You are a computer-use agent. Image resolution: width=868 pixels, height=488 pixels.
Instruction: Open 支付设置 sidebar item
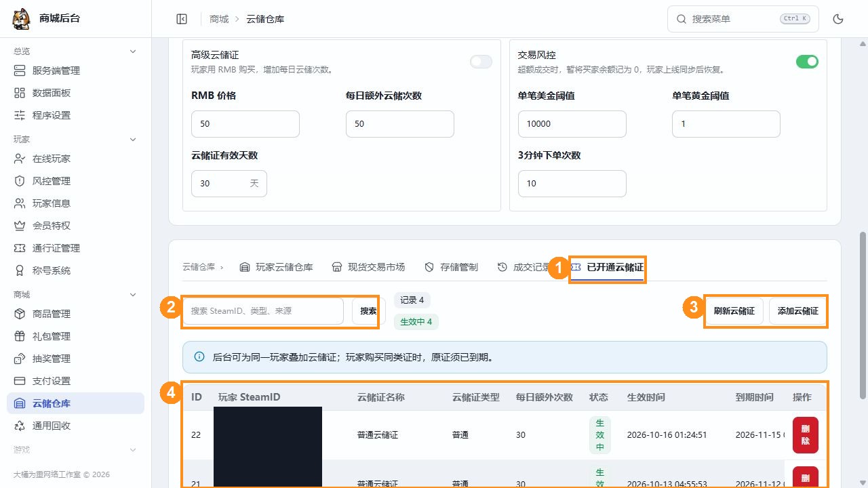click(x=75, y=381)
